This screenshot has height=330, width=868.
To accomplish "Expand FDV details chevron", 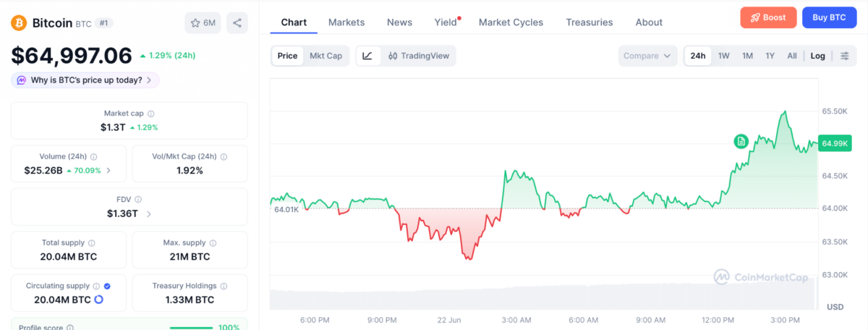I will (x=149, y=213).
